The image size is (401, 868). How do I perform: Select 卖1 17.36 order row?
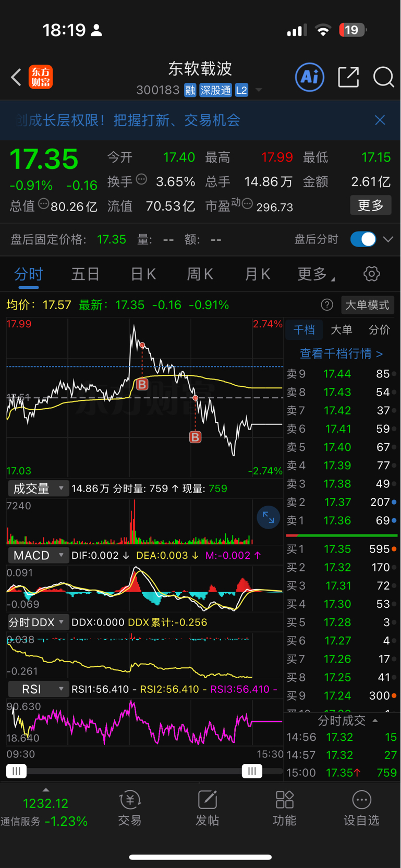(342, 520)
